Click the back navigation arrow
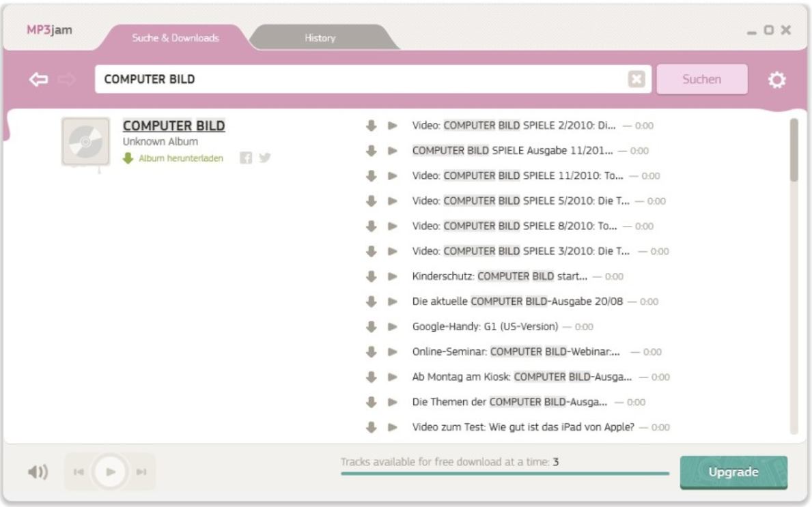 pyautogui.click(x=38, y=78)
